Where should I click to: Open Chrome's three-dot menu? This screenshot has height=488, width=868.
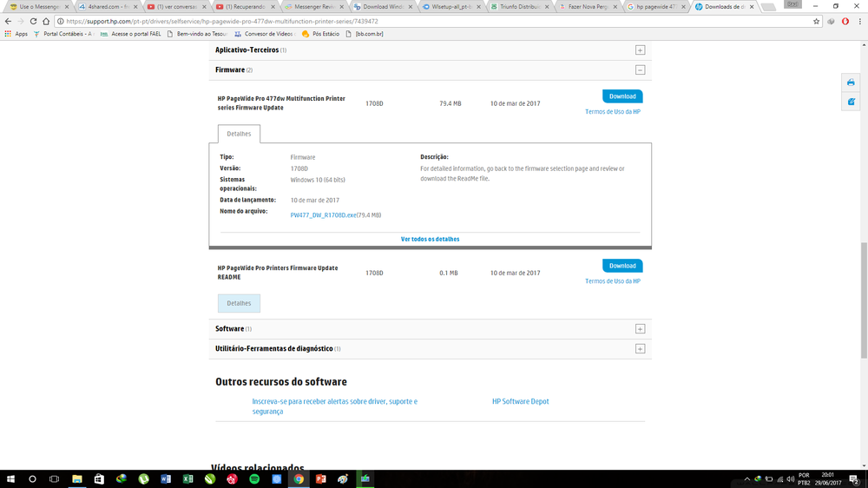point(859,21)
